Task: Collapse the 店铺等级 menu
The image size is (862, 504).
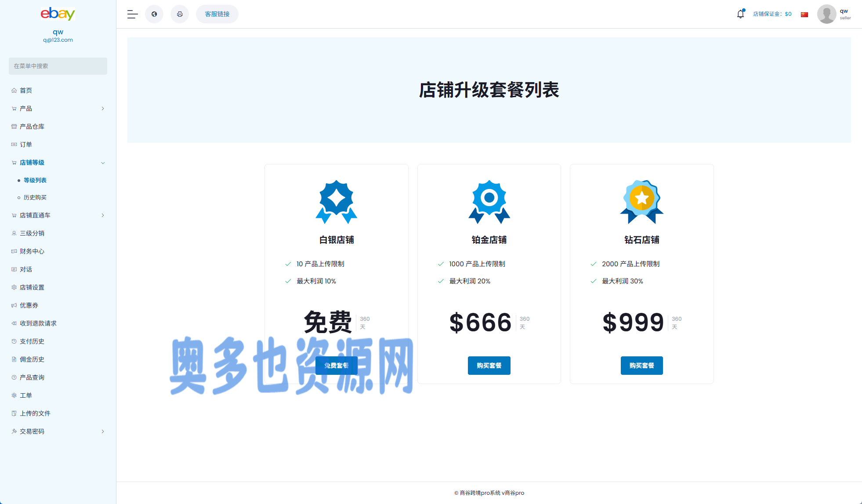Action: tap(103, 163)
